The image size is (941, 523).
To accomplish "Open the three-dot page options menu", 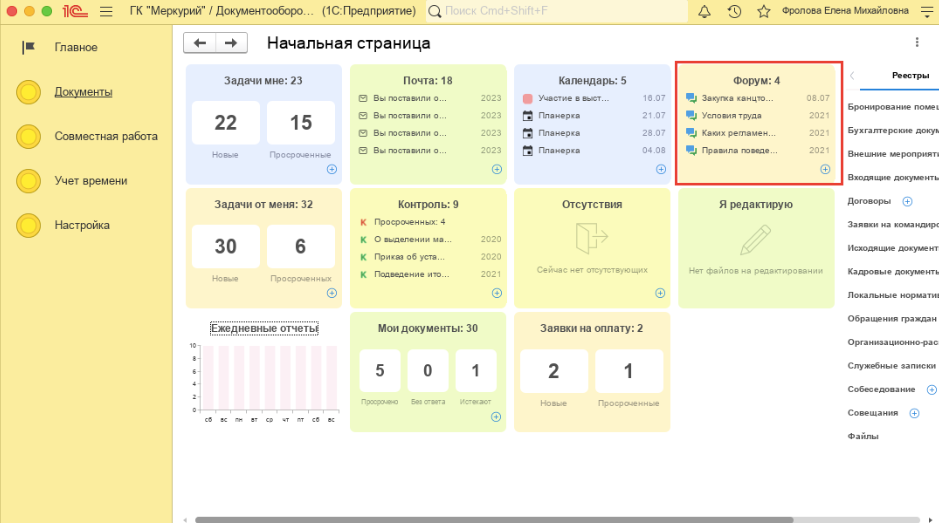I will click(x=917, y=43).
